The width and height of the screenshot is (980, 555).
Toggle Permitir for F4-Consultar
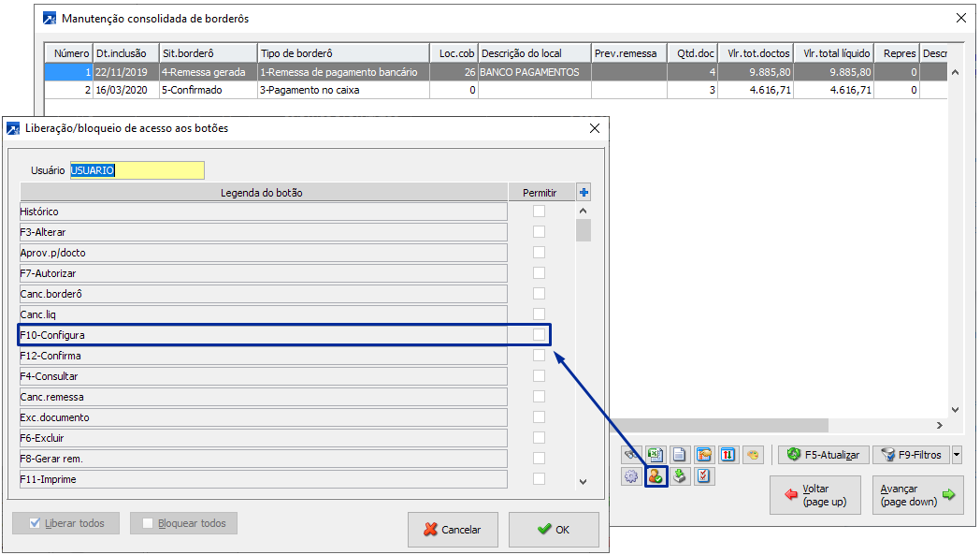pos(539,376)
